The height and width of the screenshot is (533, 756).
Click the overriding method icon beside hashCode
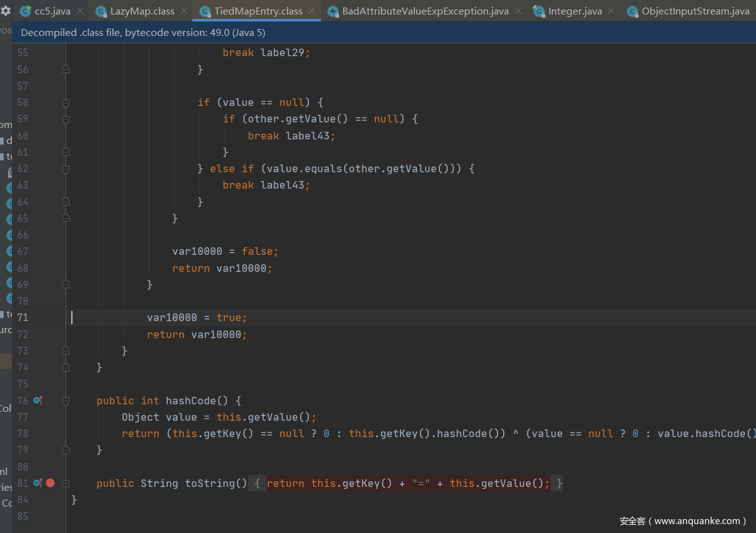(x=38, y=401)
